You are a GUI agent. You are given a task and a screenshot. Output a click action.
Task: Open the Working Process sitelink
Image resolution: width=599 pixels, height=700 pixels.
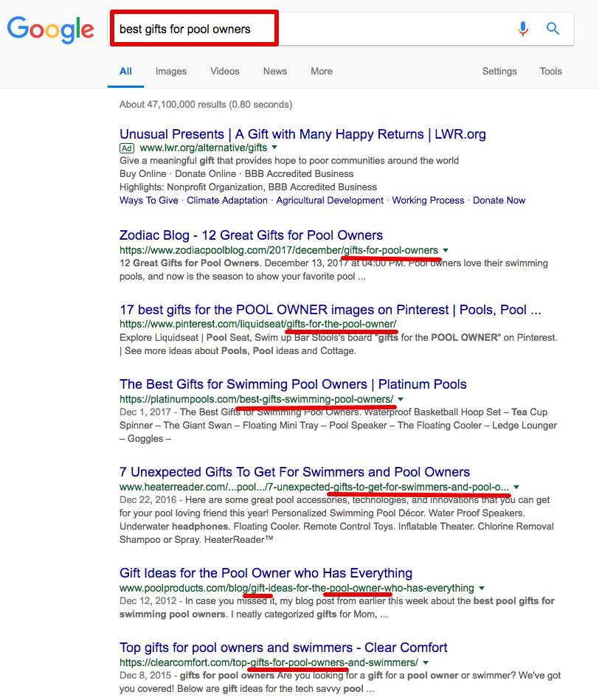coord(428,201)
